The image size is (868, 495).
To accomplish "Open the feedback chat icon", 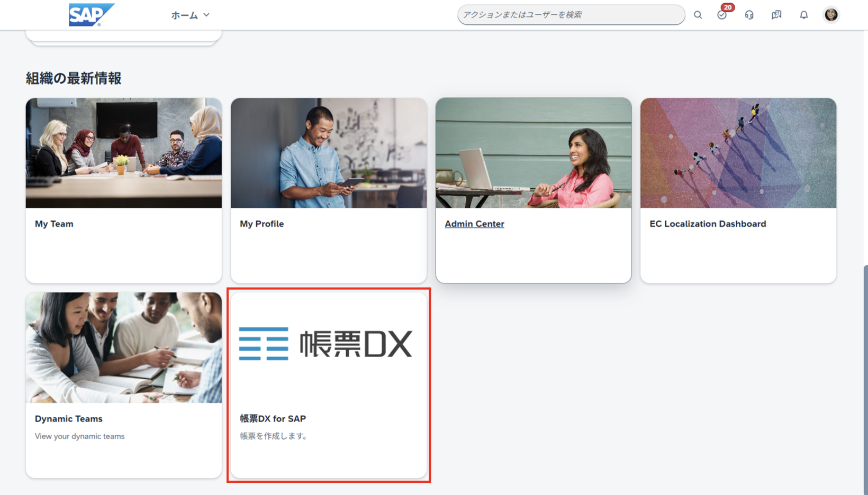I will click(776, 15).
